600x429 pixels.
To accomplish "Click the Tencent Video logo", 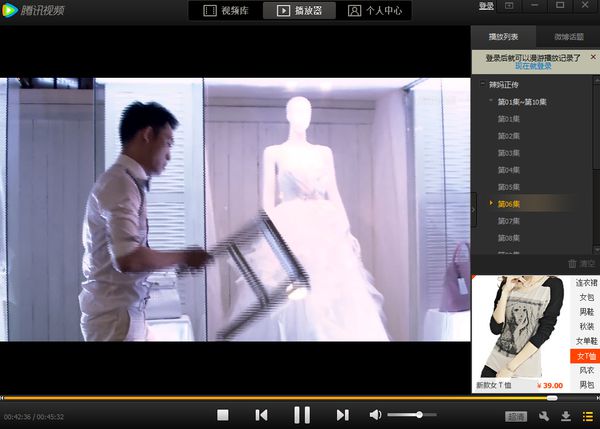I will tap(33, 10).
